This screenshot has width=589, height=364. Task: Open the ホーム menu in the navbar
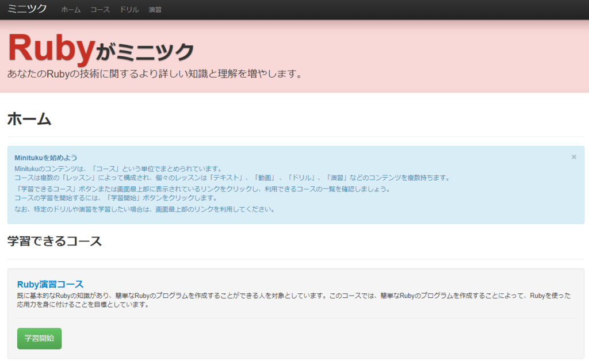click(71, 10)
